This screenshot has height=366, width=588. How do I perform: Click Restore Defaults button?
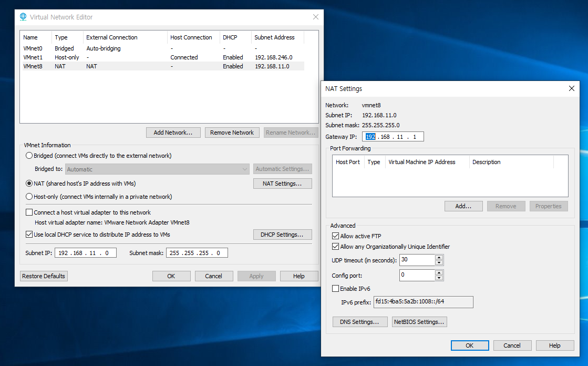(44, 276)
